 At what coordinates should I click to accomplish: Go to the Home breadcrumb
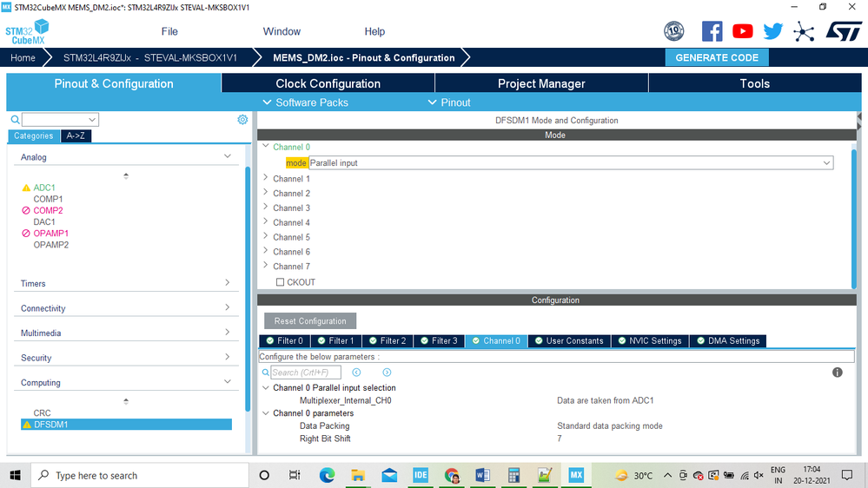click(23, 57)
